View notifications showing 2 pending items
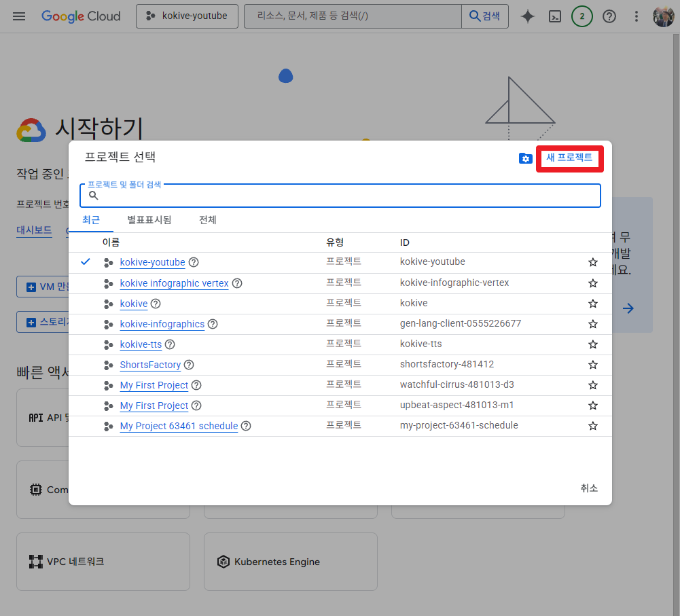The height and width of the screenshot is (616, 680). [582, 16]
